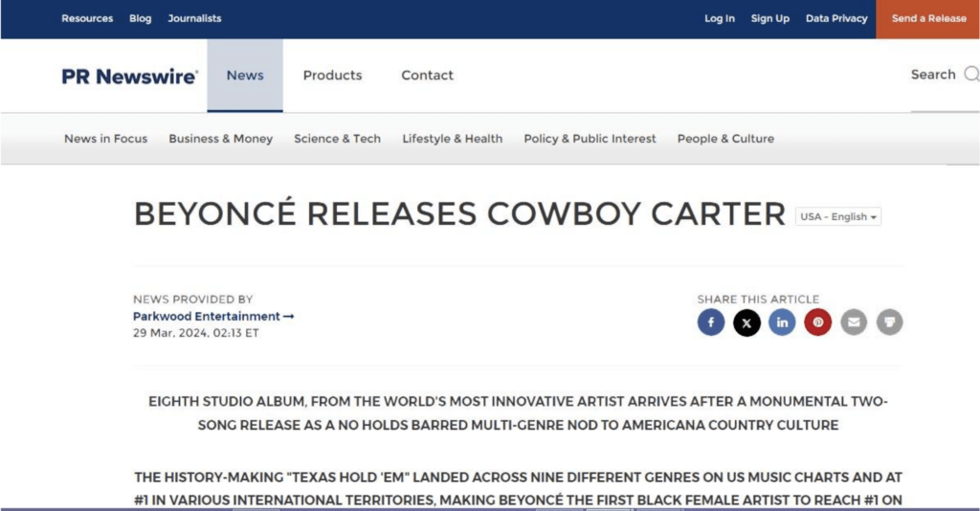The width and height of the screenshot is (980, 511).
Task: Open the News tab
Action: (x=245, y=75)
